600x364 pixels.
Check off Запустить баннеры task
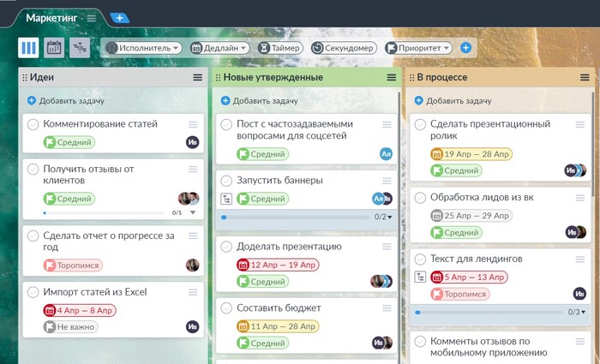pyautogui.click(x=226, y=181)
